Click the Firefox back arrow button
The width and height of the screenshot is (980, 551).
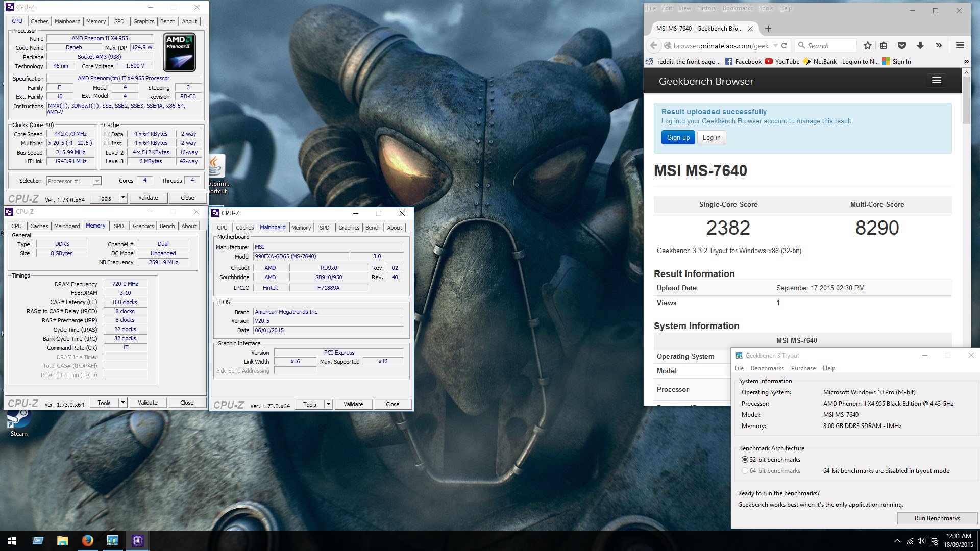click(x=653, y=46)
